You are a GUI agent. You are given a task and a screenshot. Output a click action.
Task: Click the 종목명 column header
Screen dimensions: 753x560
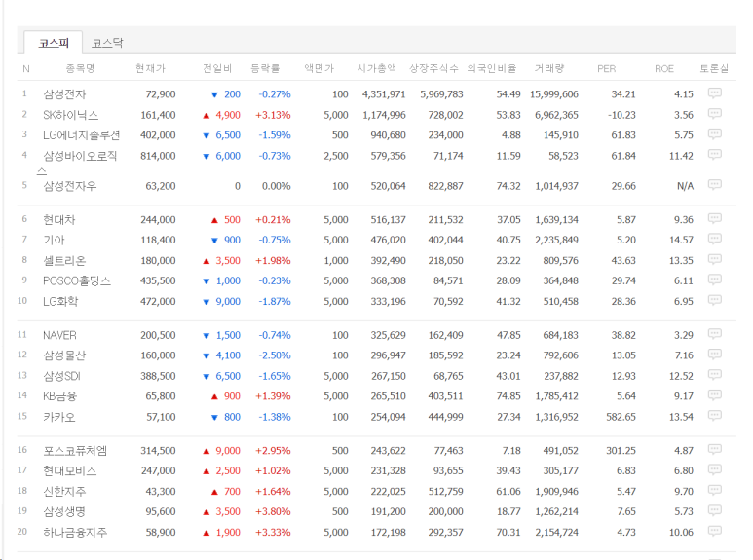[x=80, y=68]
